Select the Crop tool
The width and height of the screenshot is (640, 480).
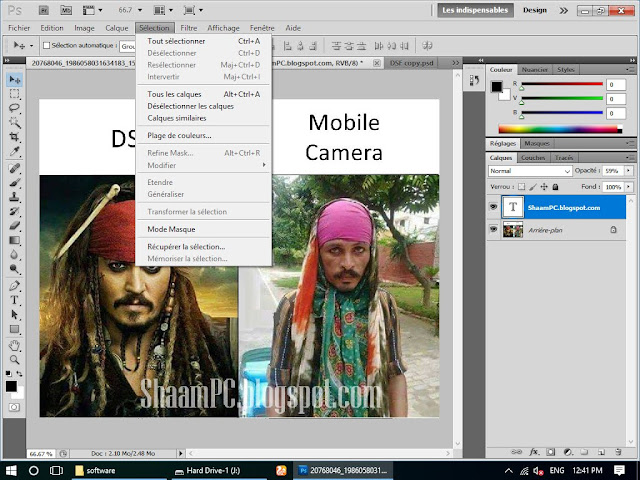pyautogui.click(x=14, y=137)
